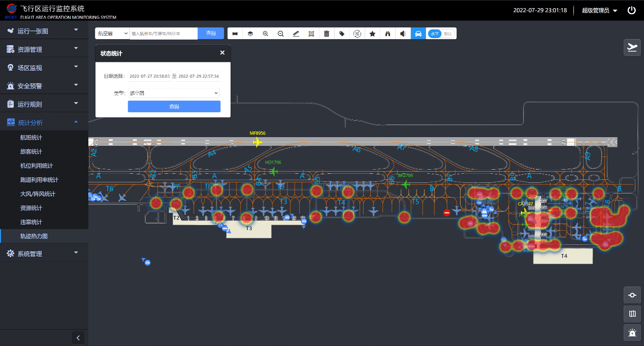Open the map layers tool
The image size is (644, 346).
pyautogui.click(x=250, y=34)
